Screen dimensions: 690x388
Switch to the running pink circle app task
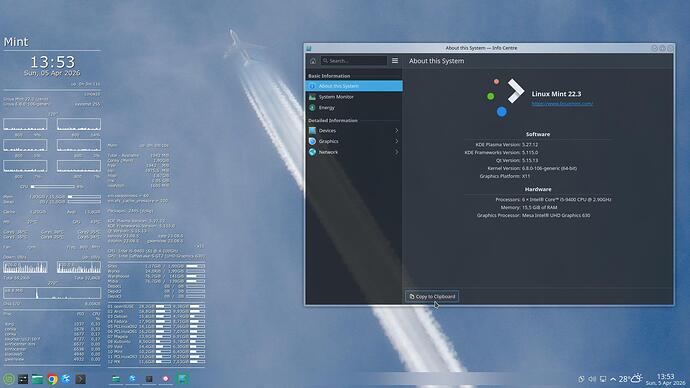click(x=165, y=379)
